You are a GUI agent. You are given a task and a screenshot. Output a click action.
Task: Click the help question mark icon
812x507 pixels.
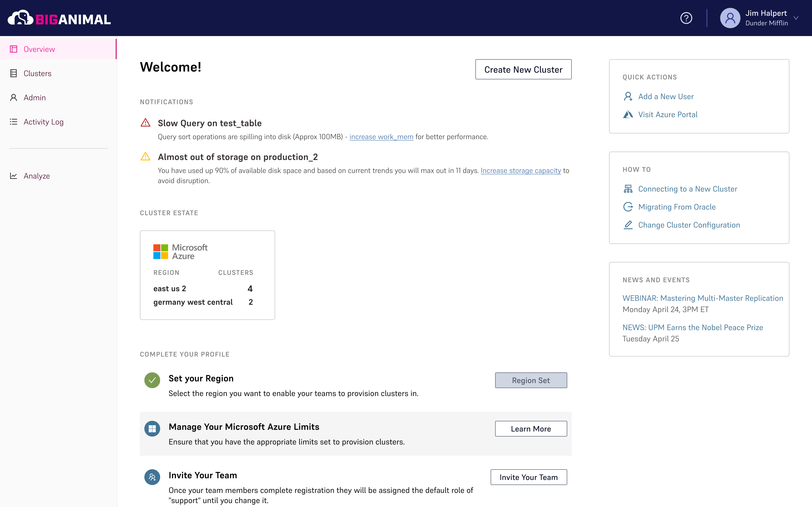click(686, 18)
